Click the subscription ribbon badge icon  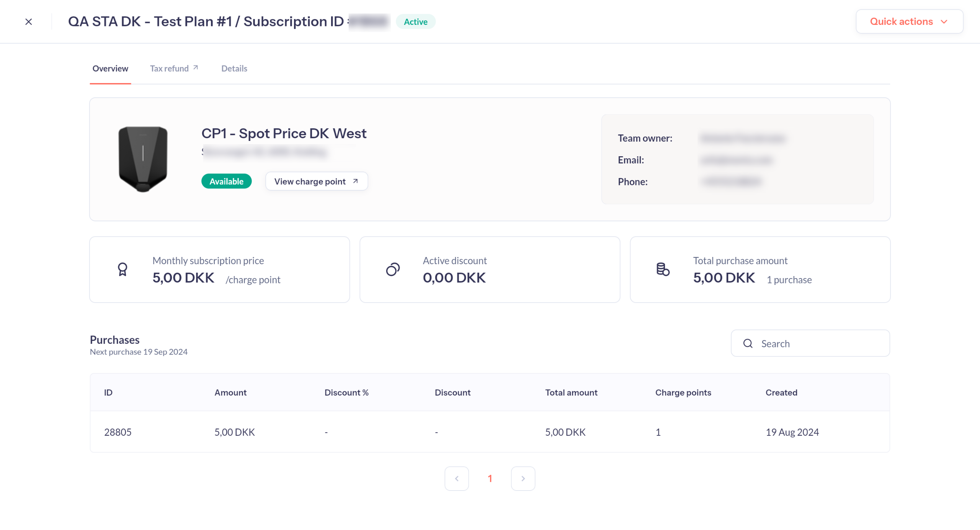tap(122, 270)
